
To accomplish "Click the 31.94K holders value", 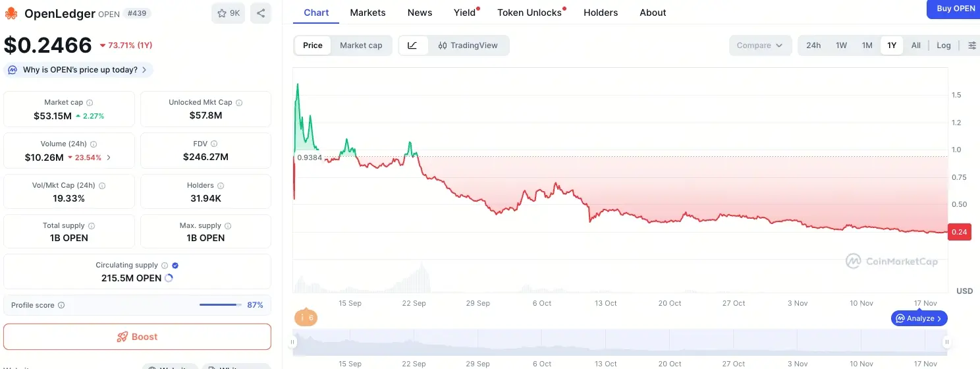I will pos(205,198).
